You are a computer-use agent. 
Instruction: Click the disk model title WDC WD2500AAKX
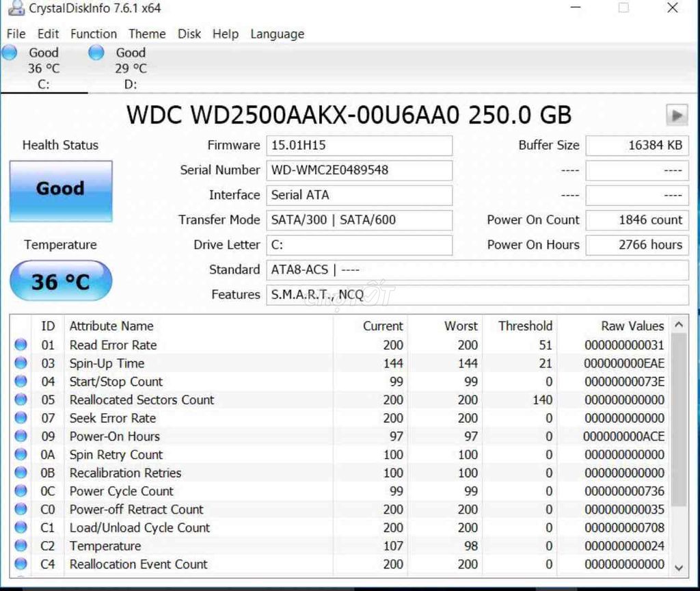[x=349, y=115]
